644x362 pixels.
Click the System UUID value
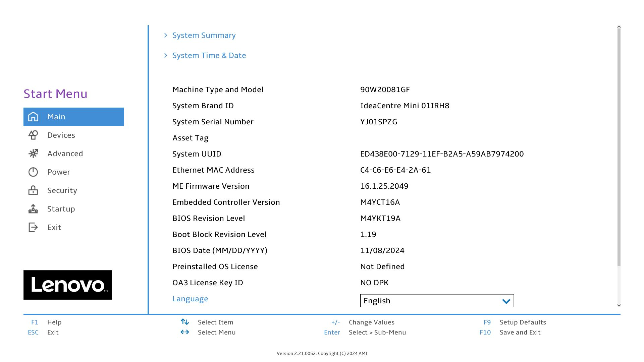click(x=442, y=154)
